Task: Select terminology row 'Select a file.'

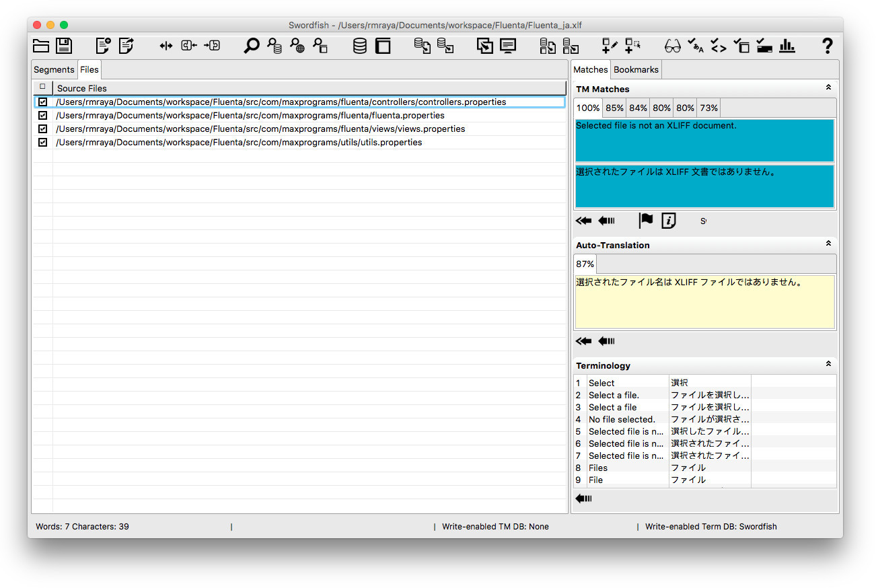Action: [704, 395]
